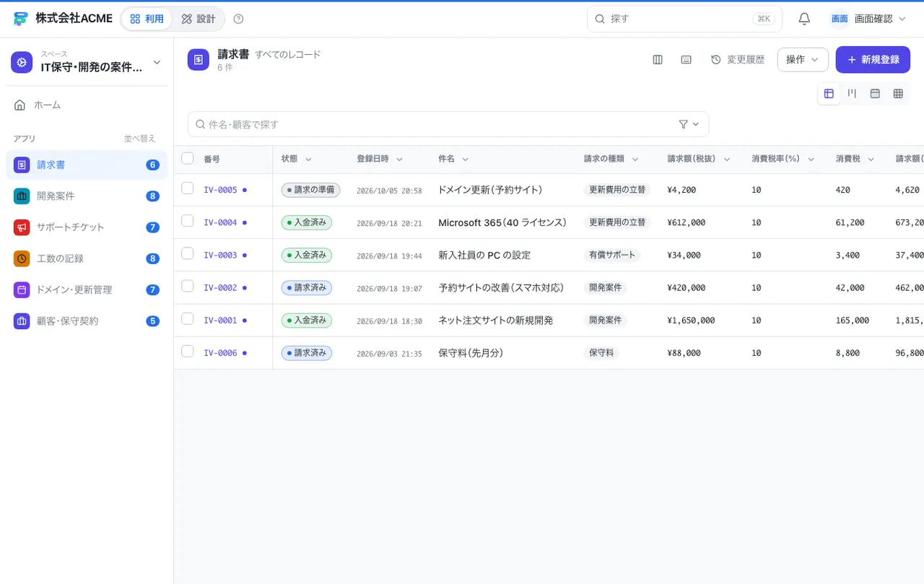Open the 操作 dropdown
This screenshot has width=924, height=584.
point(803,60)
